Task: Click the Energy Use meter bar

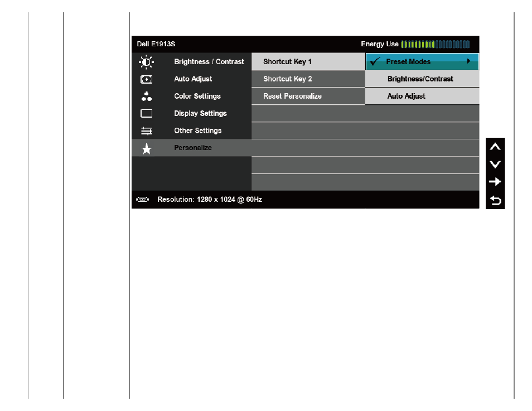Action: [436, 44]
